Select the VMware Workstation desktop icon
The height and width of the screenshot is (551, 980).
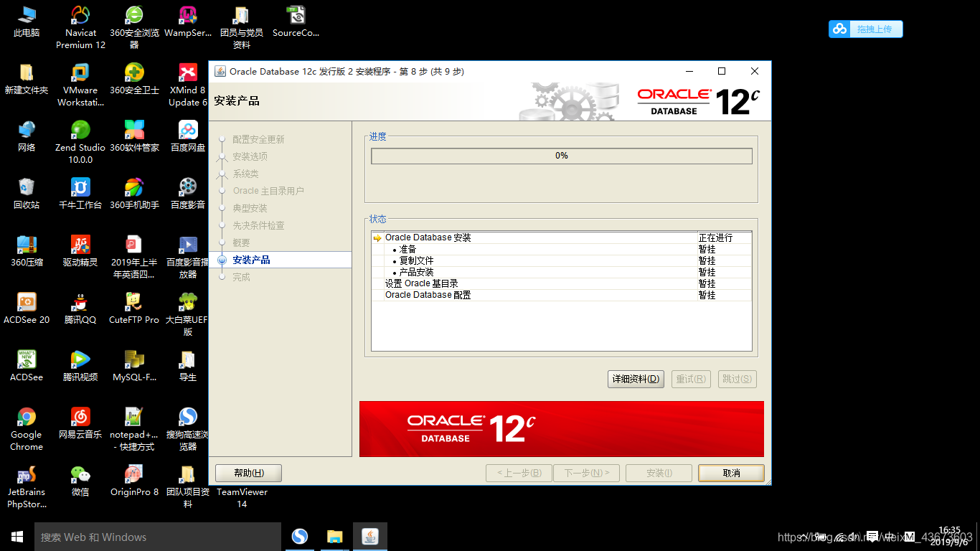tap(80, 84)
